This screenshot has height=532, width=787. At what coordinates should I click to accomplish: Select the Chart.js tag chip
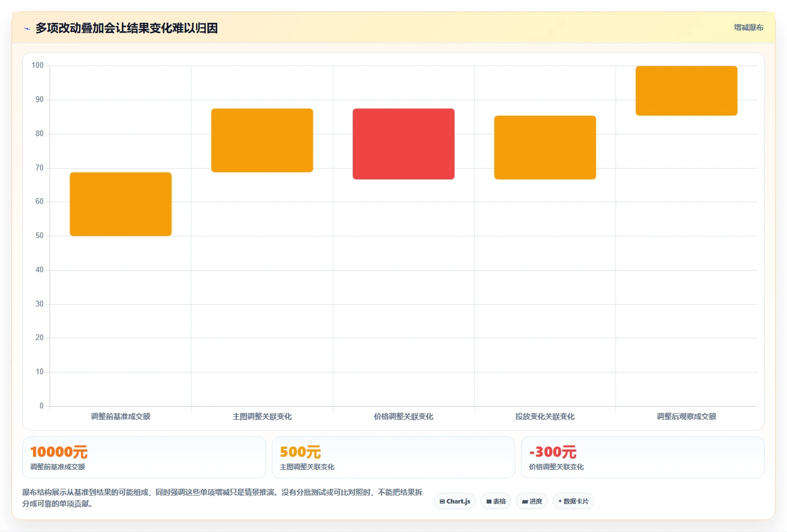(x=455, y=501)
